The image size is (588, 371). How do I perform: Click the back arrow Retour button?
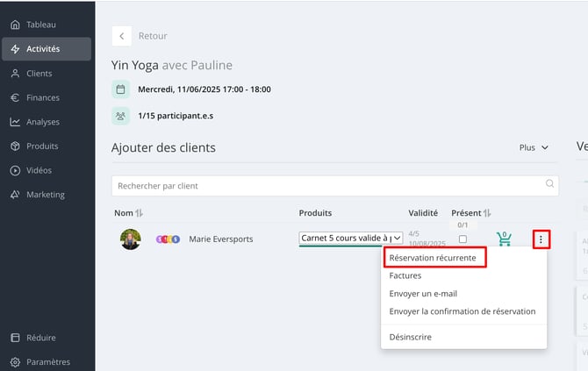[x=121, y=36]
